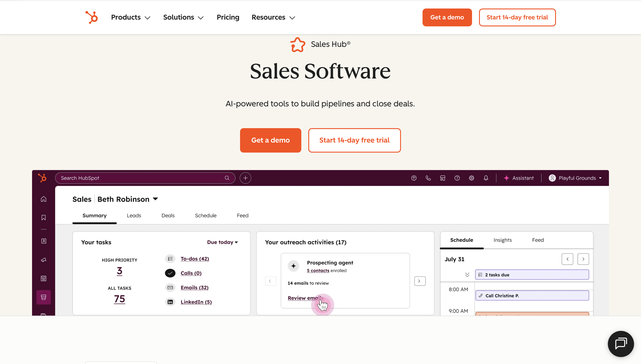Click the all tasks count 75
Screen dimensions: 641x364
[119, 299]
